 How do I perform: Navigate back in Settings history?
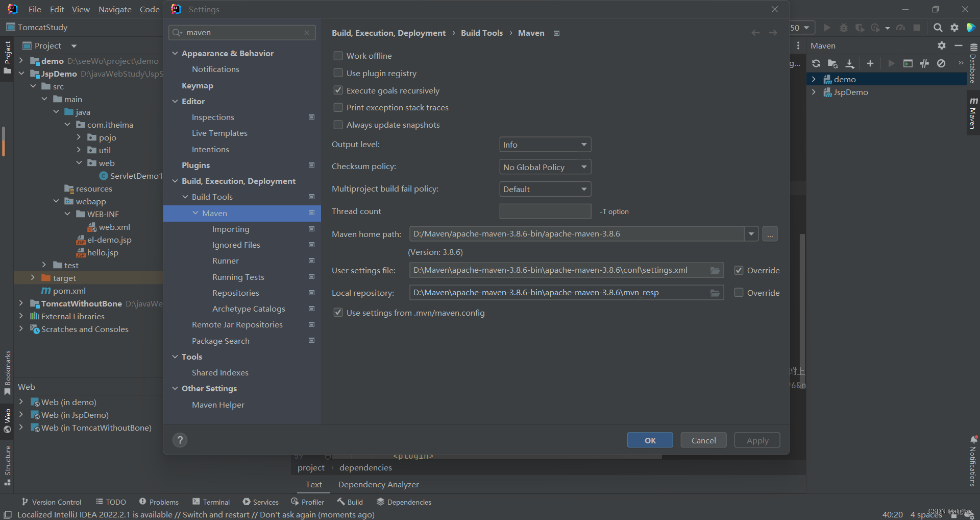[755, 33]
